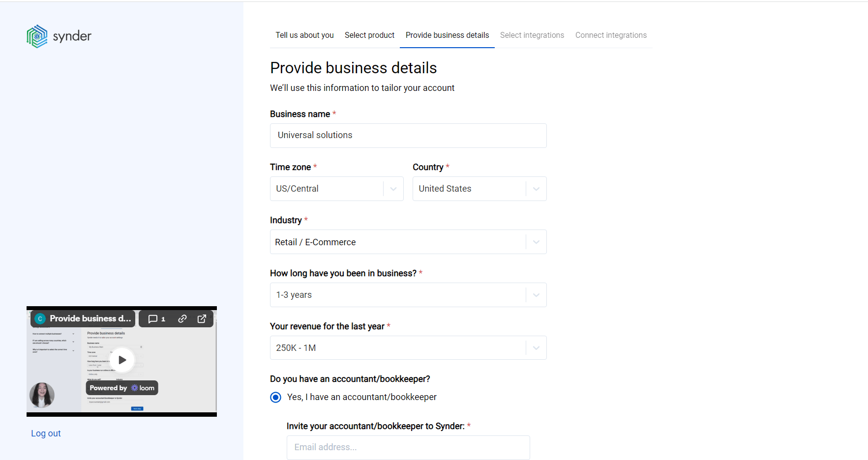Open the Select integrations step
The height and width of the screenshot is (460, 868).
pyautogui.click(x=532, y=35)
